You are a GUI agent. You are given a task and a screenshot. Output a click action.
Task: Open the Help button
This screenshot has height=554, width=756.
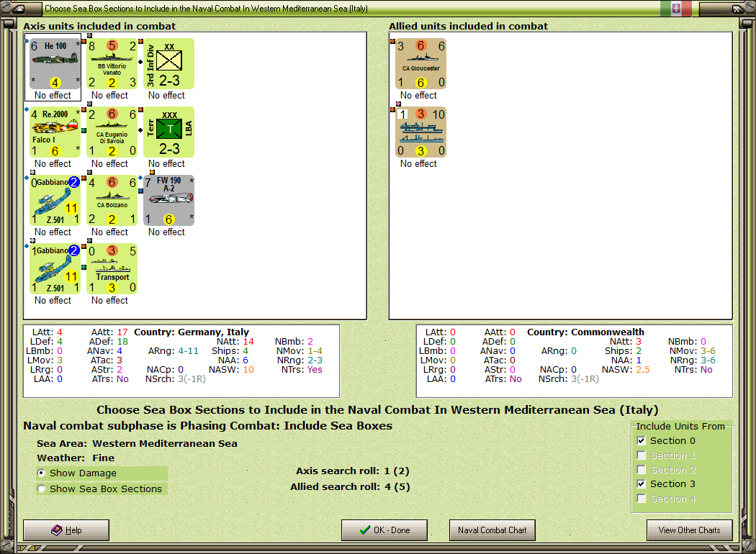pyautogui.click(x=66, y=530)
